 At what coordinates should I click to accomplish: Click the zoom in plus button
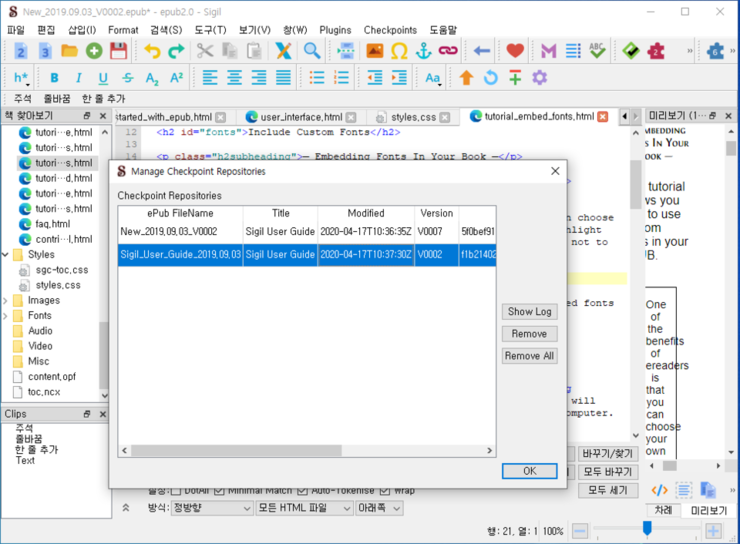coord(713,531)
